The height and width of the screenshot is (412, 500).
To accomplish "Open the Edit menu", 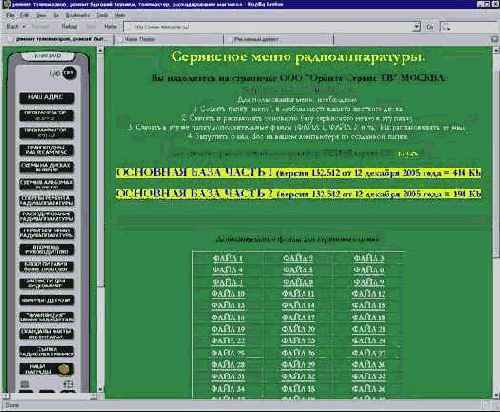I will click(24, 15).
